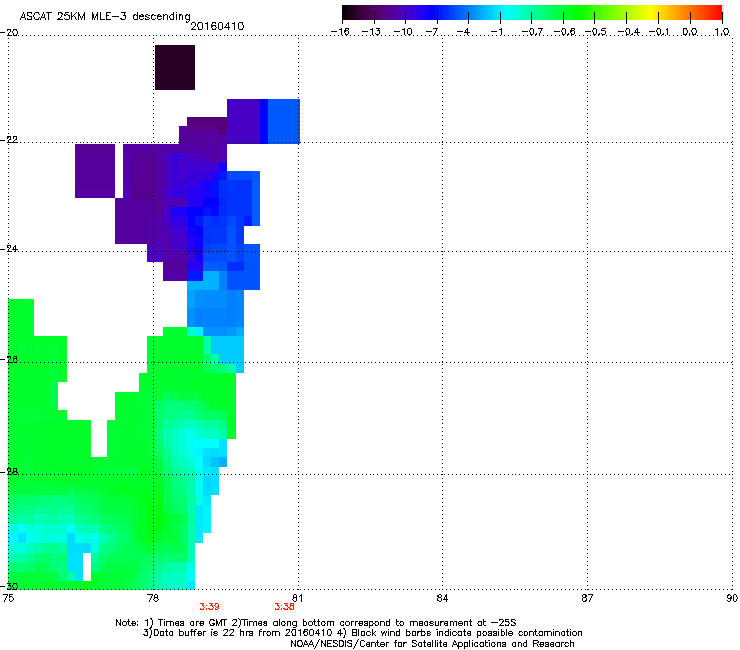740x650 pixels.
Task: Select the -16 label on the color scale
Action: click(x=340, y=32)
